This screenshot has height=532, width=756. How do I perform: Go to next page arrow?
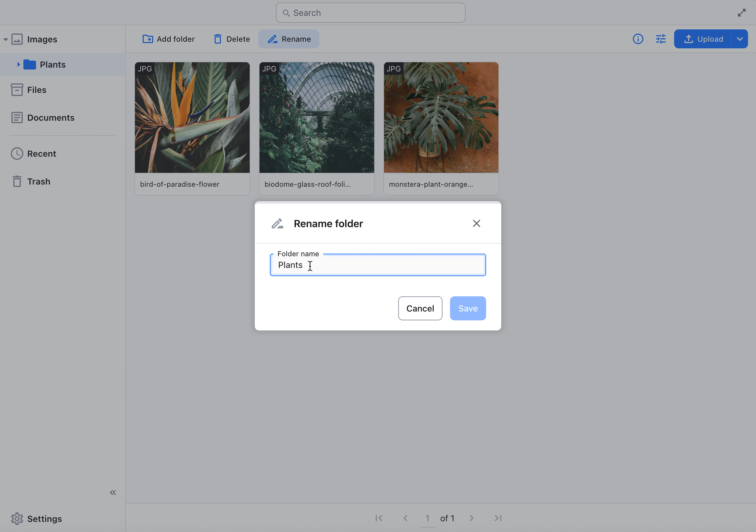point(472,518)
